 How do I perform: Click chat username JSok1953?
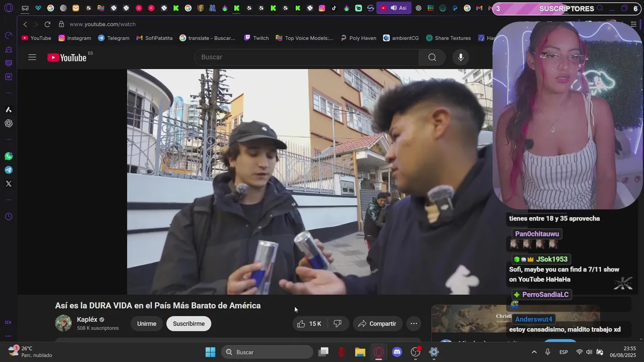pyautogui.click(x=551, y=259)
